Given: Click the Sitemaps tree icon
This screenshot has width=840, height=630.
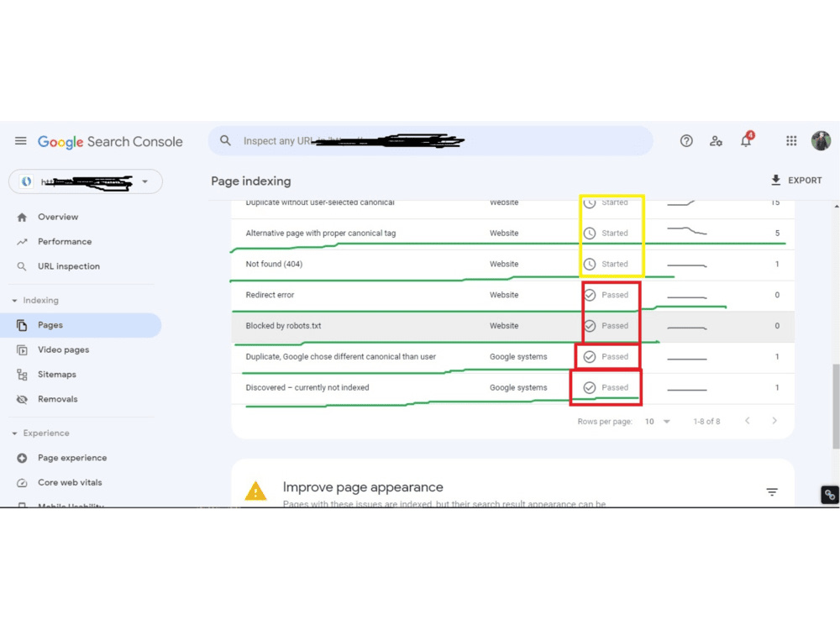Looking at the screenshot, I should point(22,375).
